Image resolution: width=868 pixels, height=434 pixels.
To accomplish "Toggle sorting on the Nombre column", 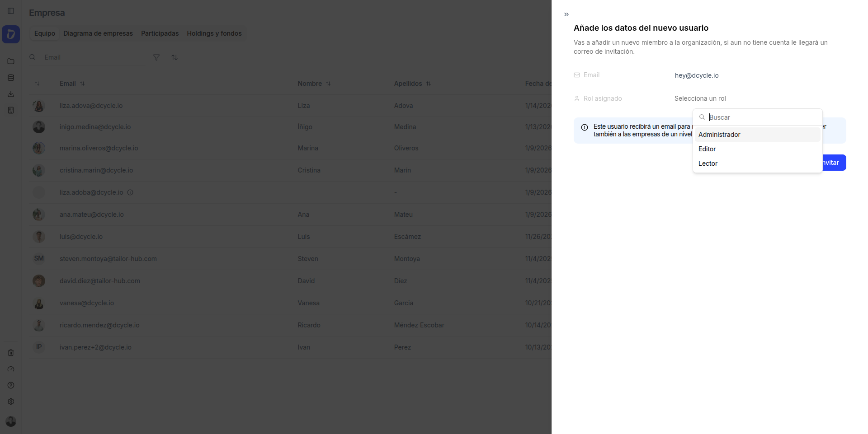I will coord(329,84).
